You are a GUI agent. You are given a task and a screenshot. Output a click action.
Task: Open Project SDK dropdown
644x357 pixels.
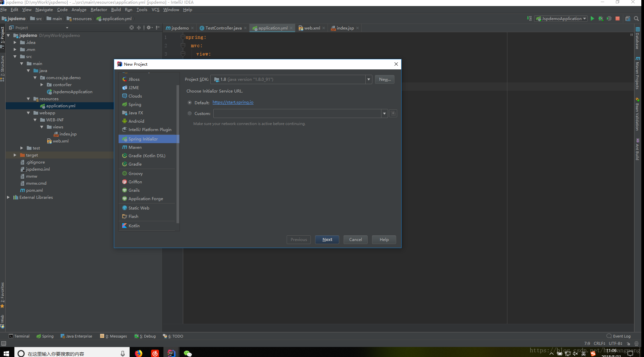click(x=369, y=79)
